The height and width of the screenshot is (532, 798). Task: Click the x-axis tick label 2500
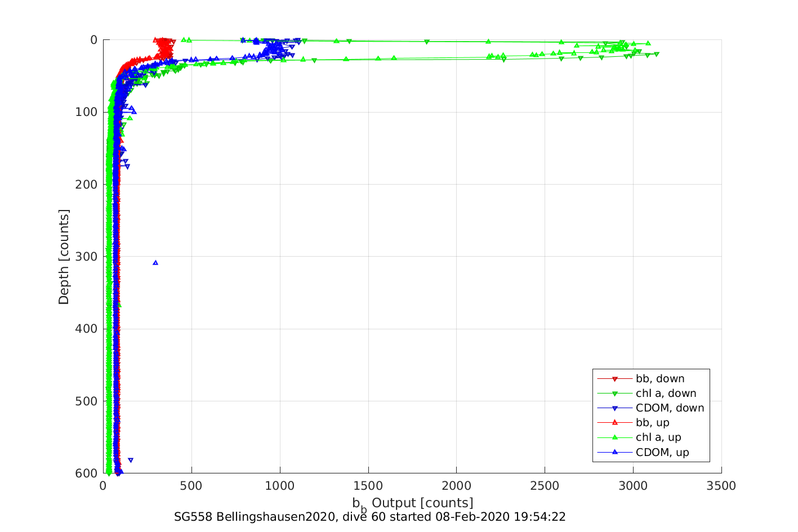pos(545,486)
